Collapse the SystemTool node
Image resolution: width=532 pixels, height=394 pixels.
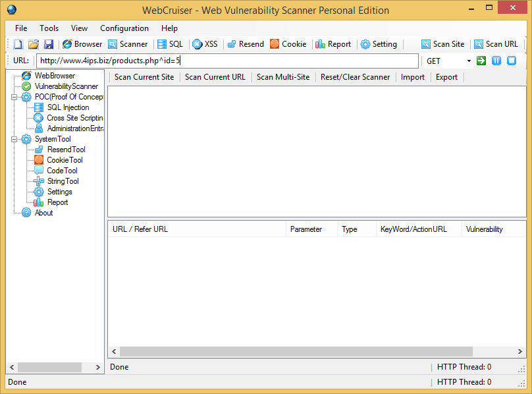(x=14, y=139)
